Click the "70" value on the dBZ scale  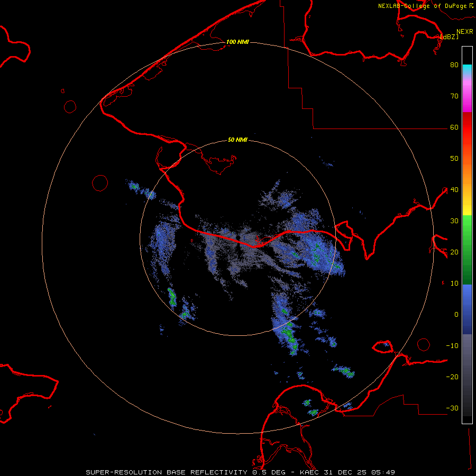[454, 96]
